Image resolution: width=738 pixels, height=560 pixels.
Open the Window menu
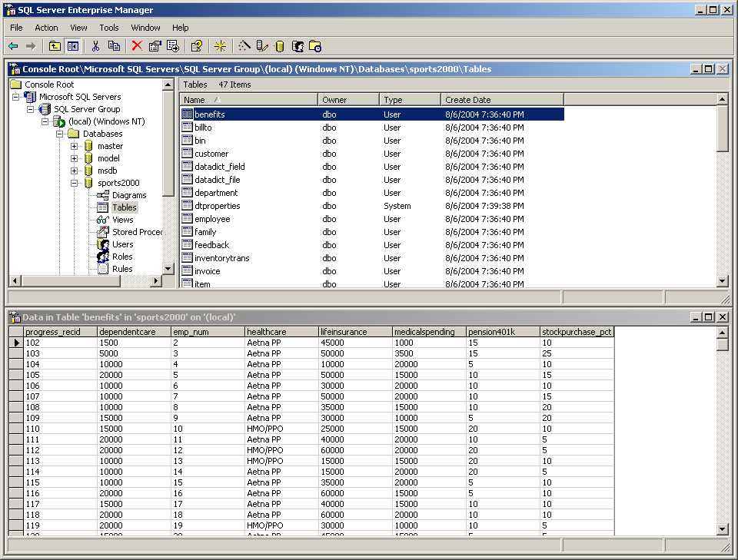[145, 28]
